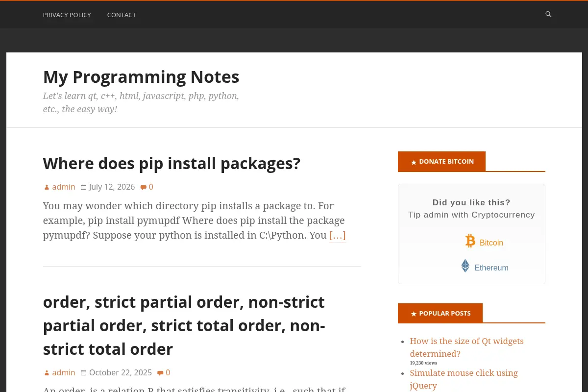Go to My Programming Notes home title
The image size is (588, 392).
coord(141,77)
